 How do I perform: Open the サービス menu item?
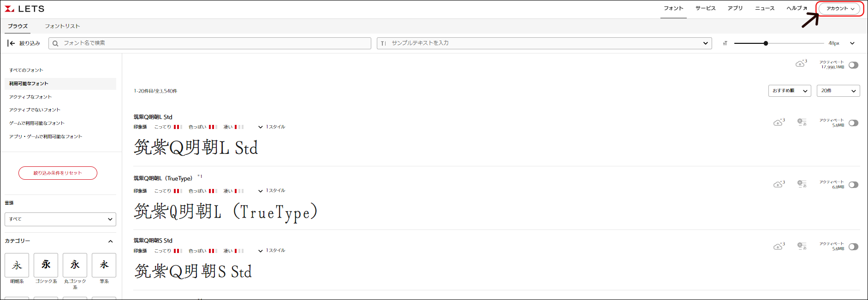click(x=705, y=8)
